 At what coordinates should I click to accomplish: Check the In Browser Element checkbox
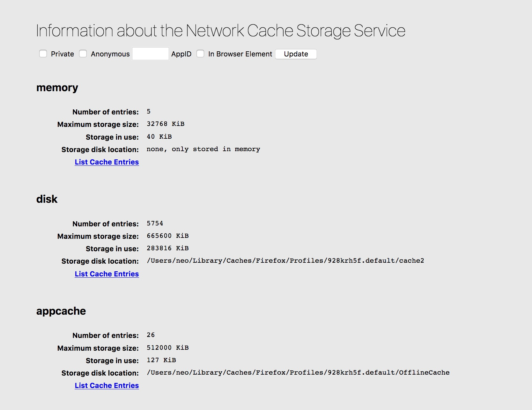click(x=200, y=54)
